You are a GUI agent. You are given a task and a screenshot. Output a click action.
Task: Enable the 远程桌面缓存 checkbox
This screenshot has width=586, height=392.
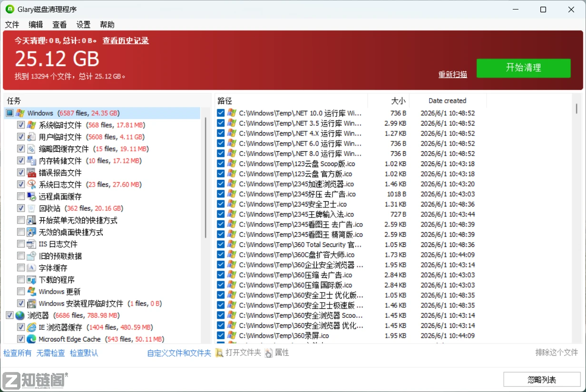tap(21, 196)
